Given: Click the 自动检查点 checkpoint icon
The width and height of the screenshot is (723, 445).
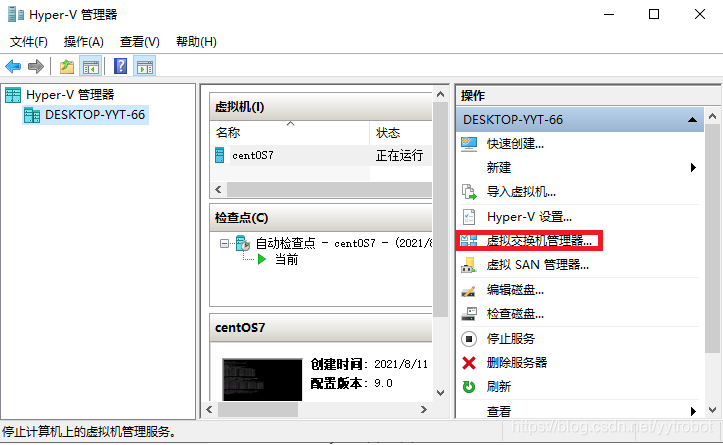Looking at the screenshot, I should click(243, 243).
